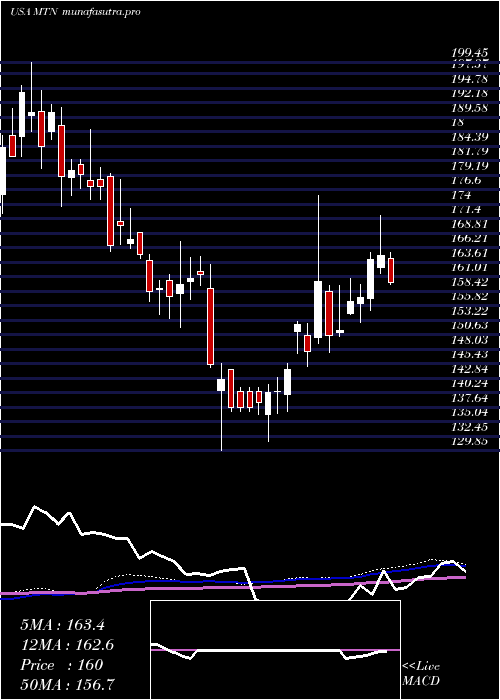Click the 145.43 price label

(470, 354)
